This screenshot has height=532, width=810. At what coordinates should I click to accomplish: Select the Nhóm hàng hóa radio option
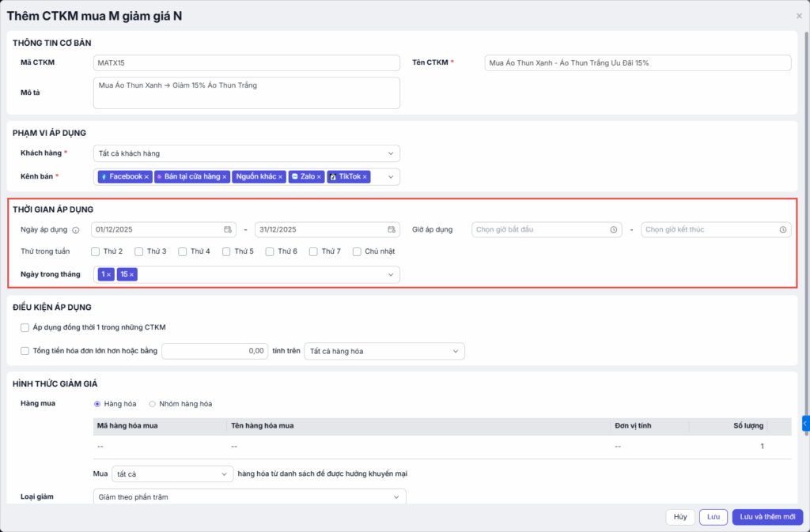pyautogui.click(x=153, y=404)
